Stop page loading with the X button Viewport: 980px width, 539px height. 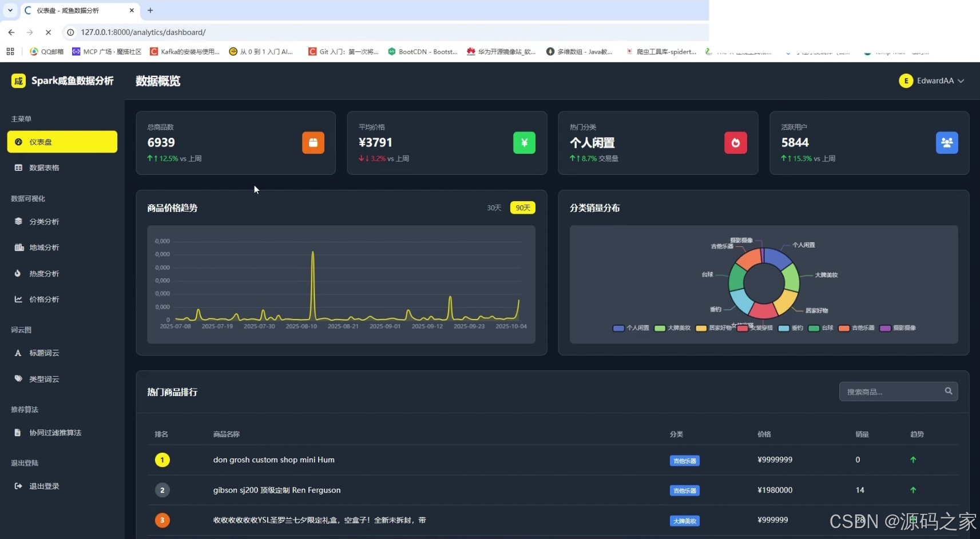(48, 33)
